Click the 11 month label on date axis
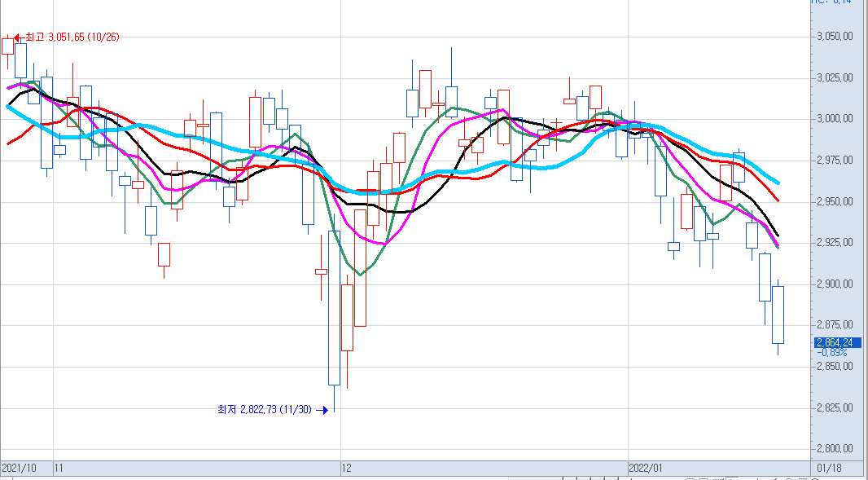Viewport: 868px width, 480px height. point(59,469)
